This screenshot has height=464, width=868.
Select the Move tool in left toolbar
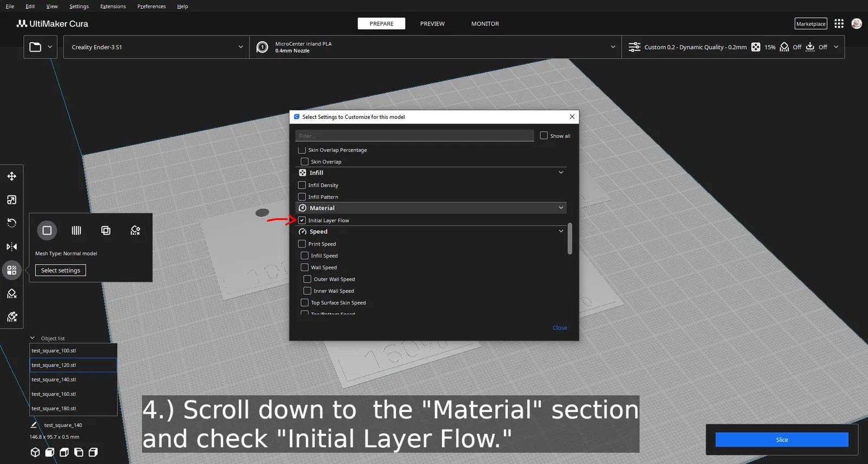pyautogui.click(x=11, y=176)
